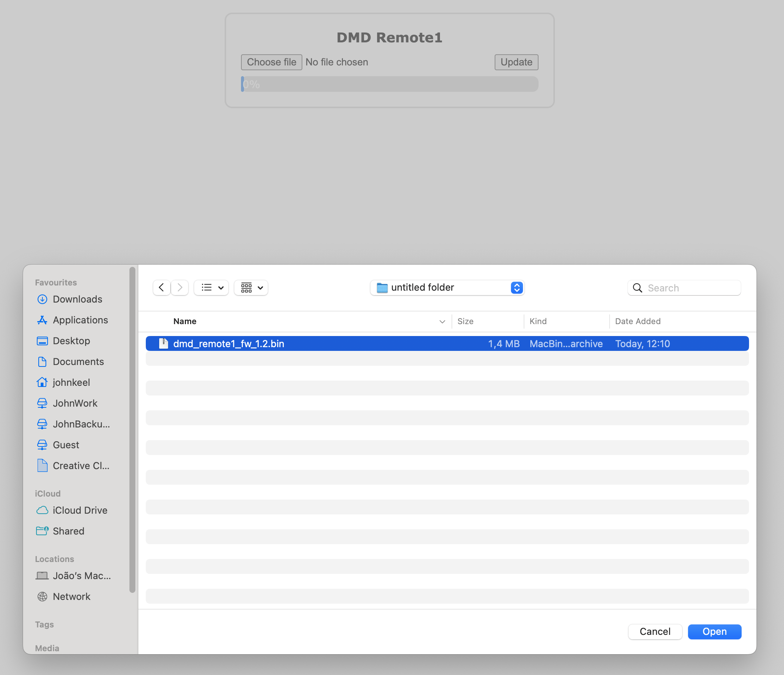Viewport: 784px width, 675px height.
Task: Open the untitled folder path popup
Action: click(x=447, y=287)
